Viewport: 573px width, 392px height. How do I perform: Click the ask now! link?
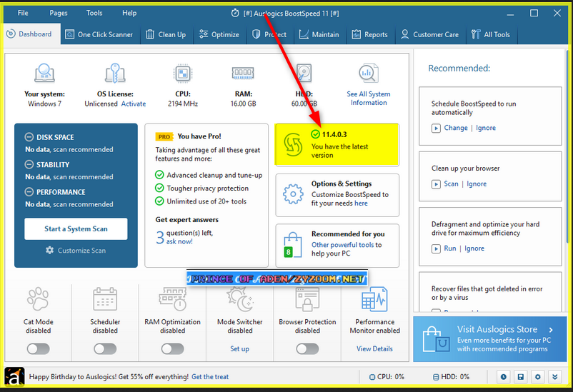(x=179, y=241)
